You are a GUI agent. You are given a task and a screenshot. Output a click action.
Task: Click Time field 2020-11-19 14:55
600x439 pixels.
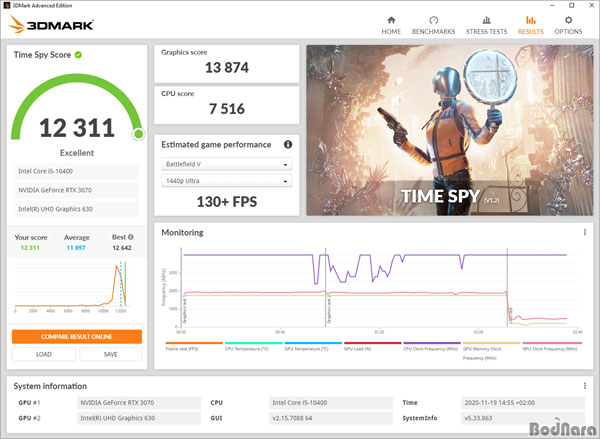pyautogui.click(x=523, y=403)
